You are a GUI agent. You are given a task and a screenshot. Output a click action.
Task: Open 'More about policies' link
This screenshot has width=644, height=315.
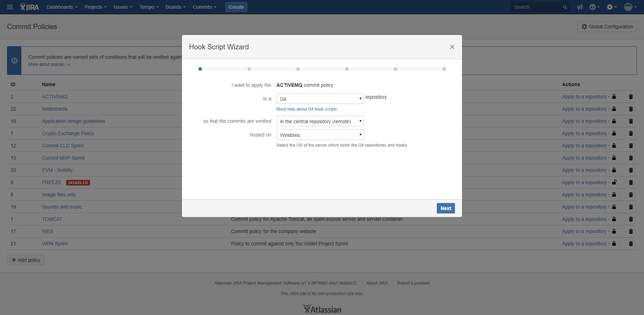49,64
